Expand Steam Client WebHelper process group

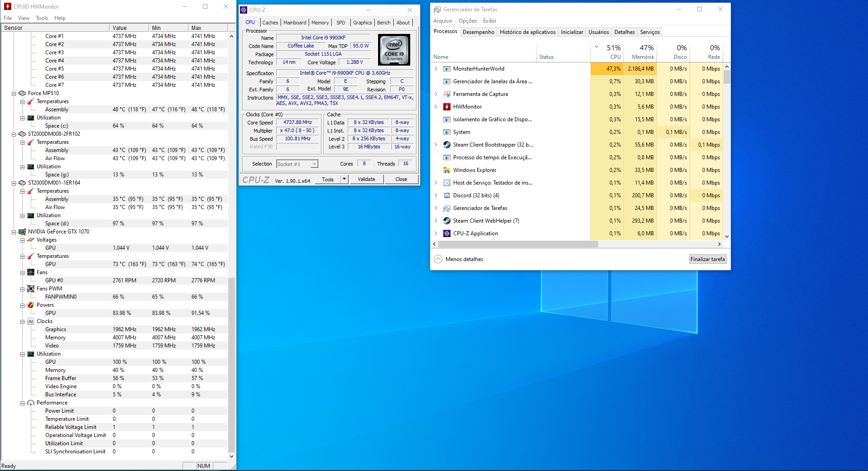(x=436, y=221)
